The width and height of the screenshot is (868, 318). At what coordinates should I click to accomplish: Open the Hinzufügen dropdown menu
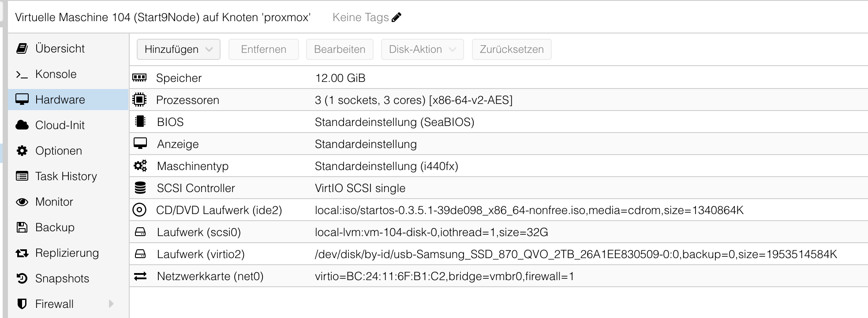[179, 49]
